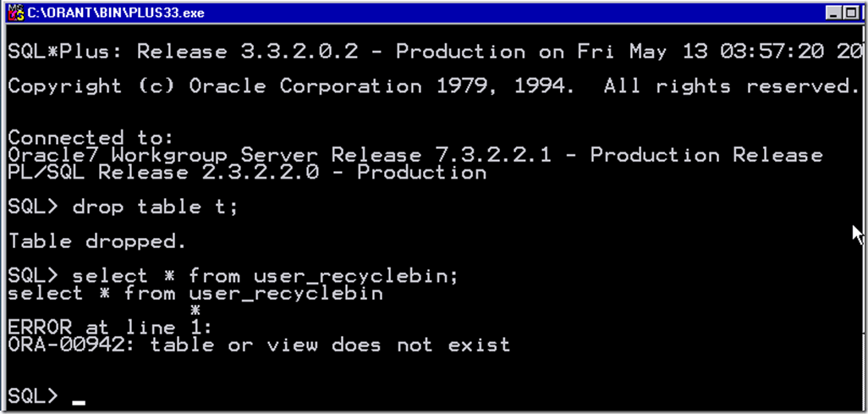Viewport: 868px width, 414px height.
Task: Click the blinking cursor at the last SQL> prompt
Action: [x=79, y=402]
